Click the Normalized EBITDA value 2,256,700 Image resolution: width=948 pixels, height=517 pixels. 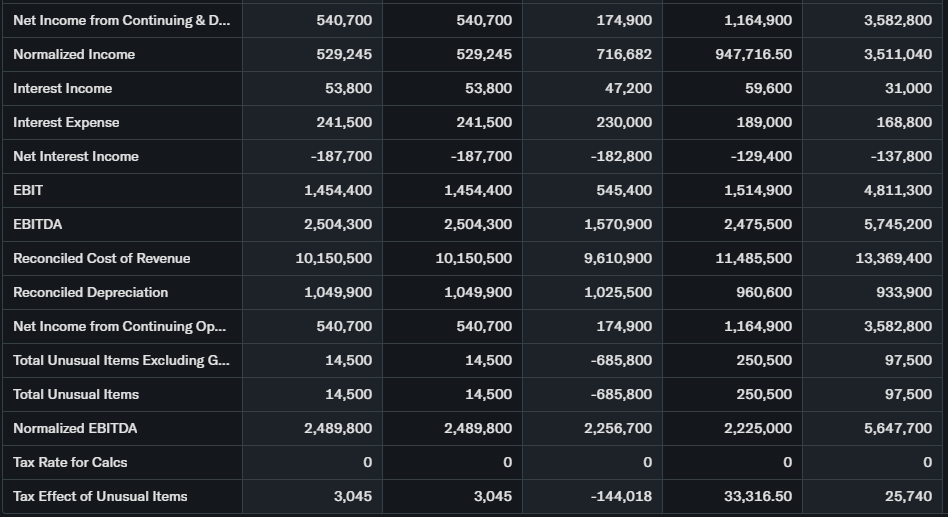[618, 428]
